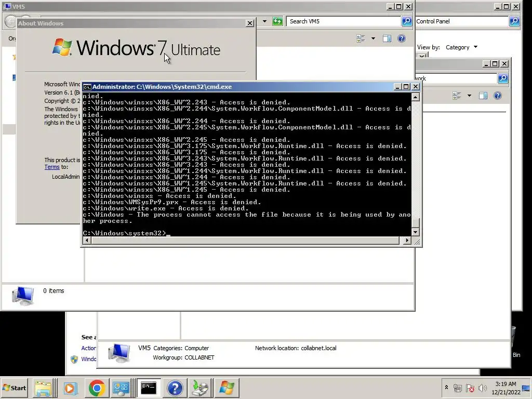
Task: Open the View by Category dropdown
Action: point(461,47)
